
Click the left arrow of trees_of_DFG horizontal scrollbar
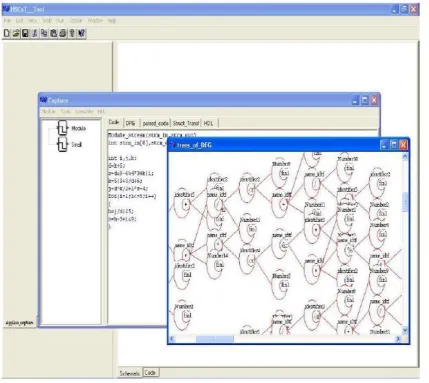(172, 339)
